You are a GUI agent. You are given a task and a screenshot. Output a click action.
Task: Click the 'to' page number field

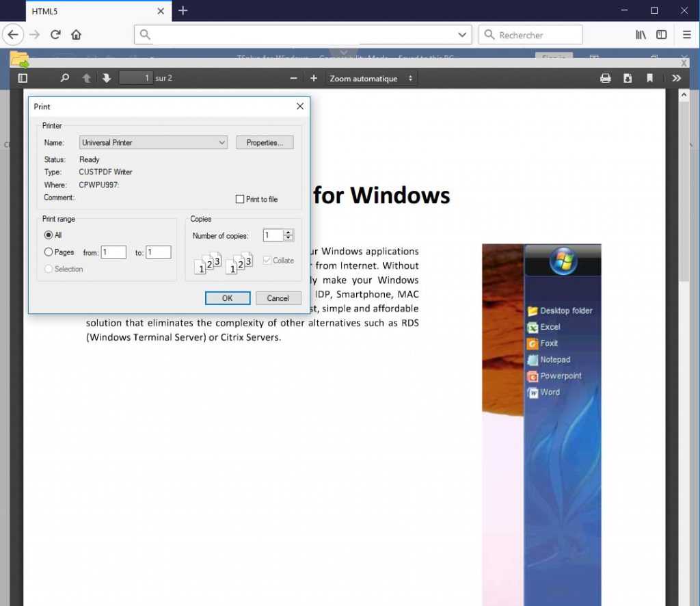159,252
